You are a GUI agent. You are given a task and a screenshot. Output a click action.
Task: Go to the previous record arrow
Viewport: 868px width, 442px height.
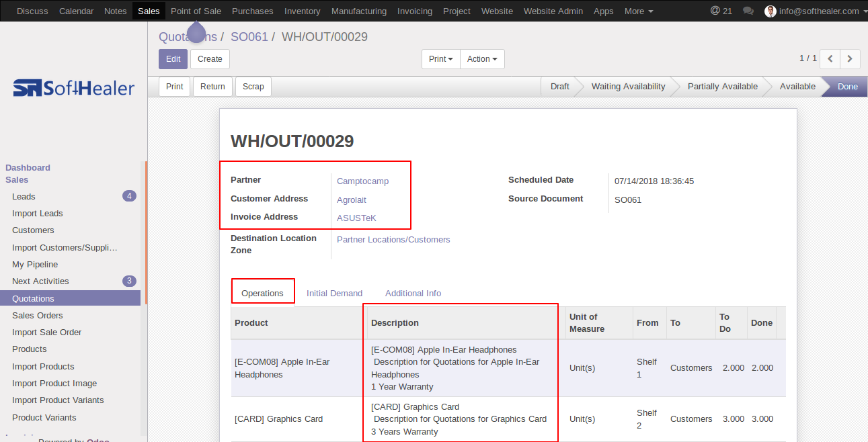click(x=830, y=59)
